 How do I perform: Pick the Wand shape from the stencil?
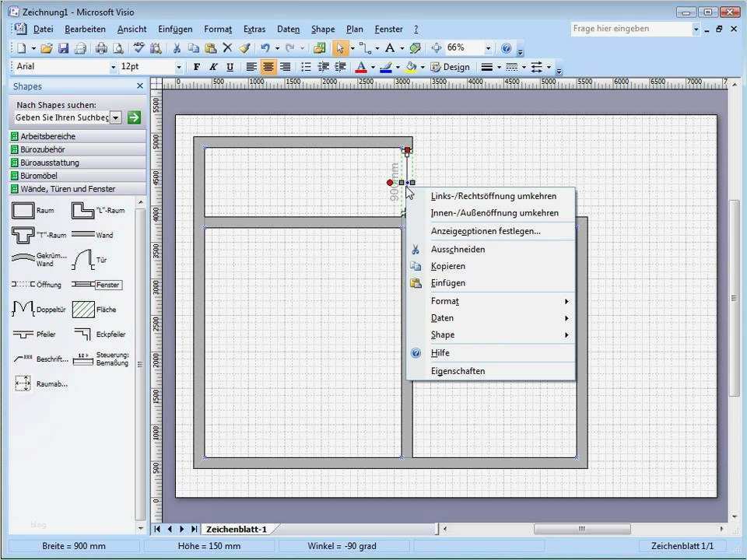(x=93, y=235)
